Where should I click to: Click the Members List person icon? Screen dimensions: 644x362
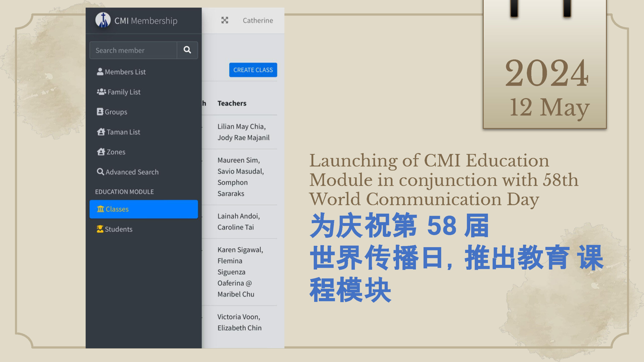100,72
